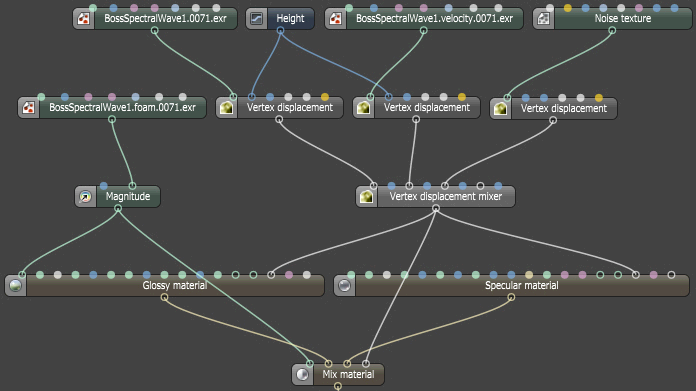The height and width of the screenshot is (391, 696).
Task: Click the Magnitude node output pin
Action: (x=118, y=209)
